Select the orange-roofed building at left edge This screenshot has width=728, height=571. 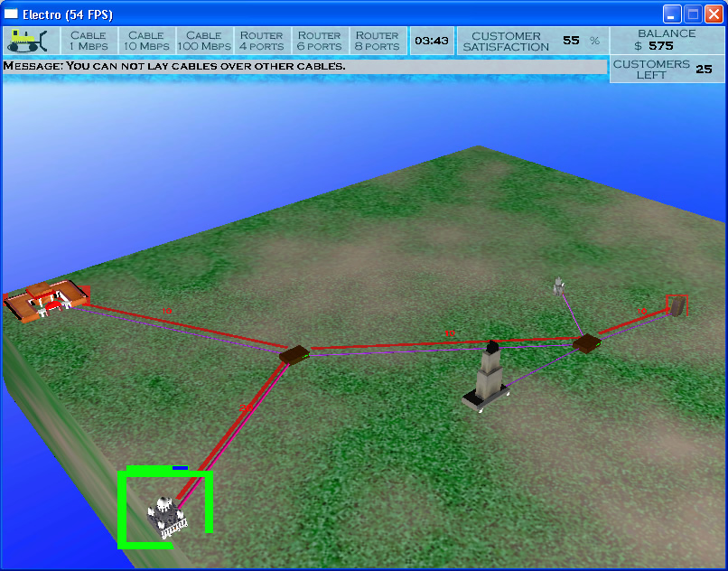click(x=42, y=299)
